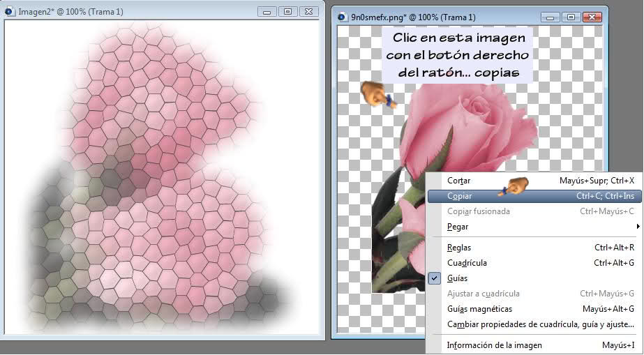Click the Imagen2 window app icon
This screenshot has width=644, height=355.
pos(10,12)
